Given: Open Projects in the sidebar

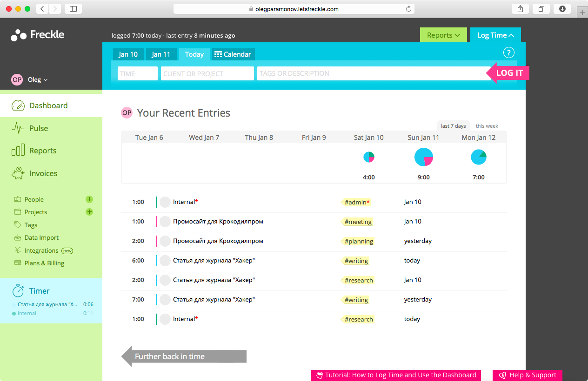Looking at the screenshot, I should coord(36,212).
